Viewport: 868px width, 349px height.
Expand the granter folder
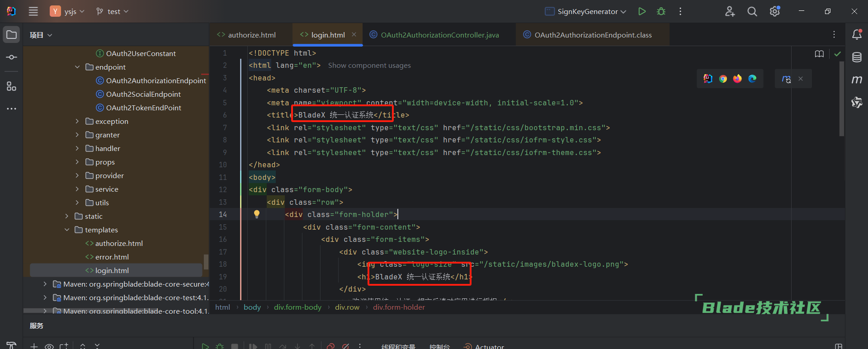tap(77, 135)
